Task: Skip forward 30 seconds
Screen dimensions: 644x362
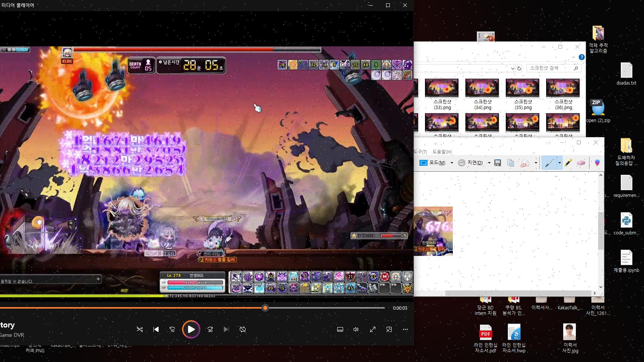Action: point(210,329)
